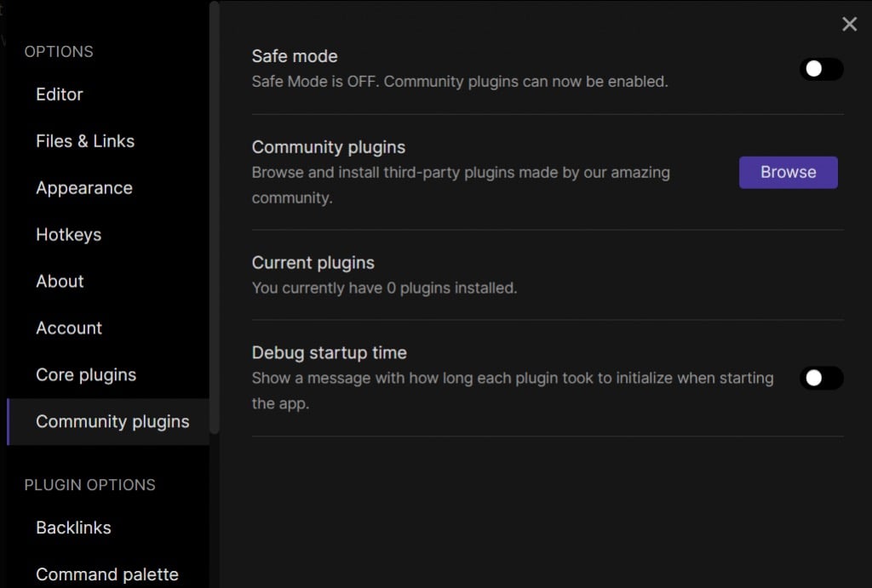The image size is (872, 588).
Task: Go to Files & Links settings
Action: (x=85, y=141)
